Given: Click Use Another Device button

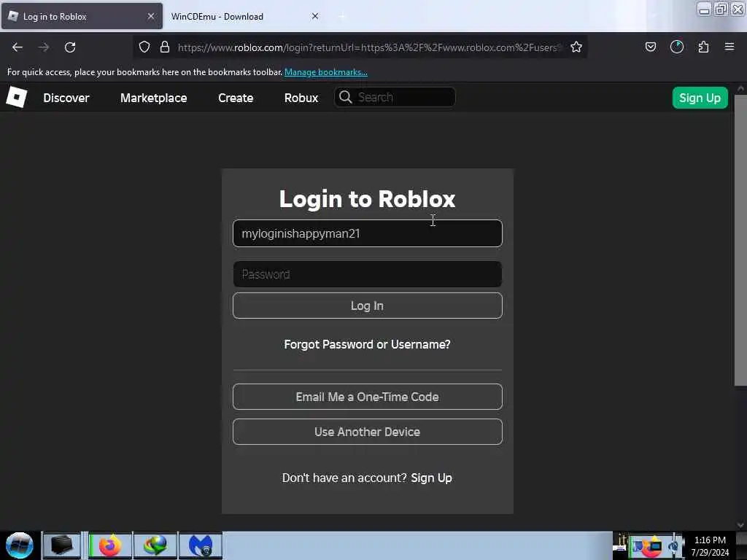Looking at the screenshot, I should click(368, 432).
